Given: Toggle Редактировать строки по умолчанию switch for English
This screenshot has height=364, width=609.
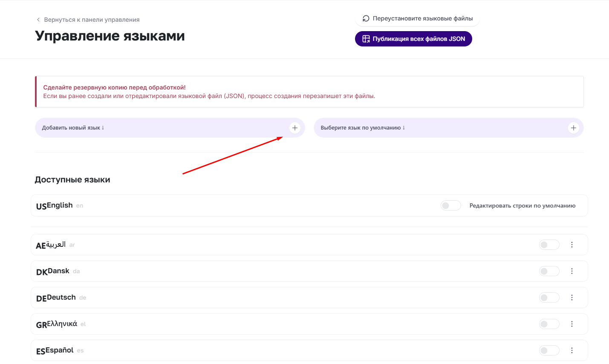Looking at the screenshot, I should click(x=450, y=205).
